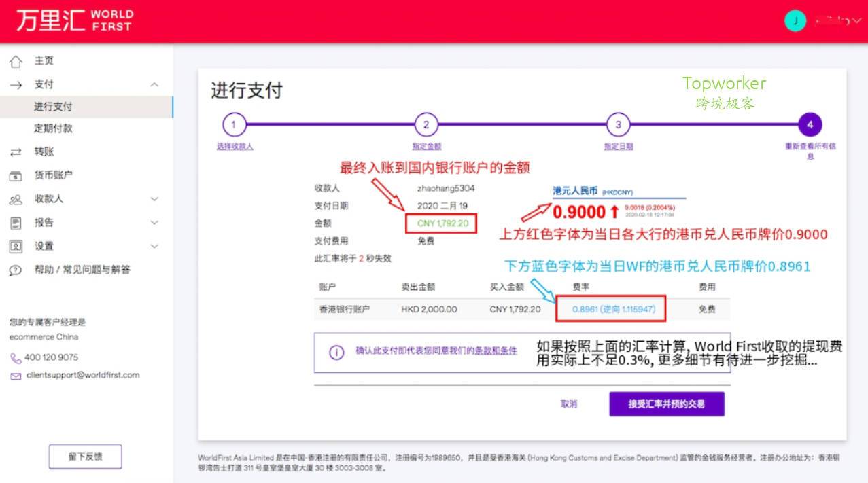
Task: Click the people icon beside 收款人
Action: click(x=16, y=200)
